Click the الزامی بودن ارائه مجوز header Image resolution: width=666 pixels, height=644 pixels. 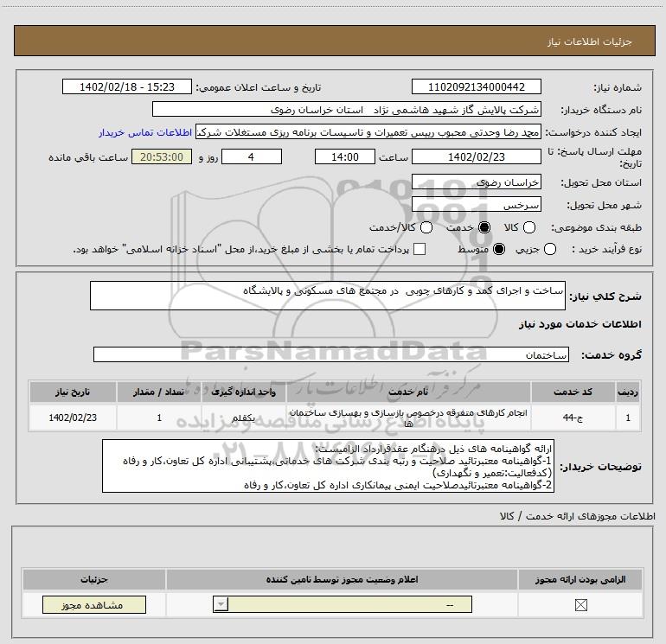point(580,579)
